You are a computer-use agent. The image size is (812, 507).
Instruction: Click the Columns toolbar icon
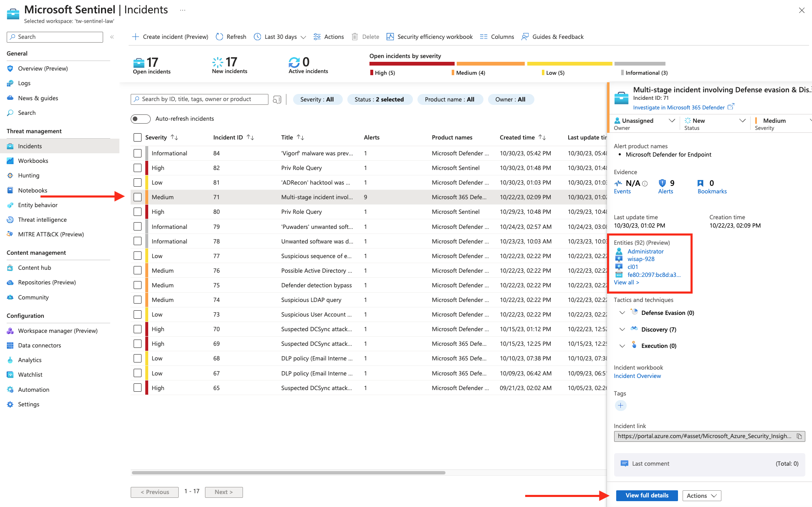pos(484,37)
